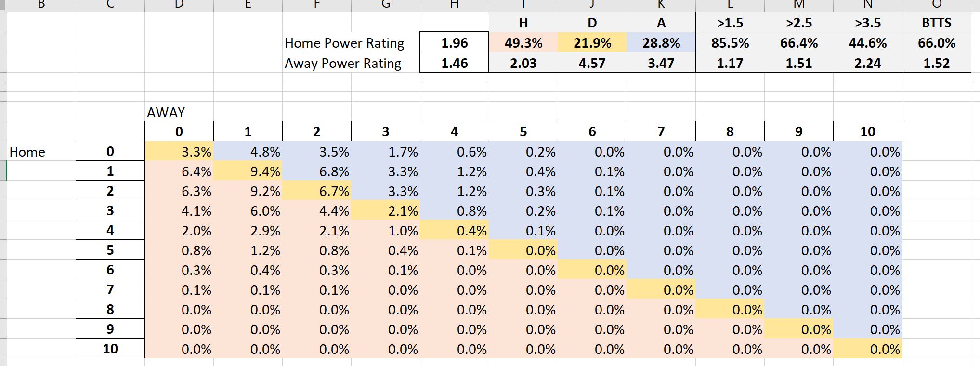Click the draw probability 21.9% cell
Screen dimensions: 980x366
point(592,43)
